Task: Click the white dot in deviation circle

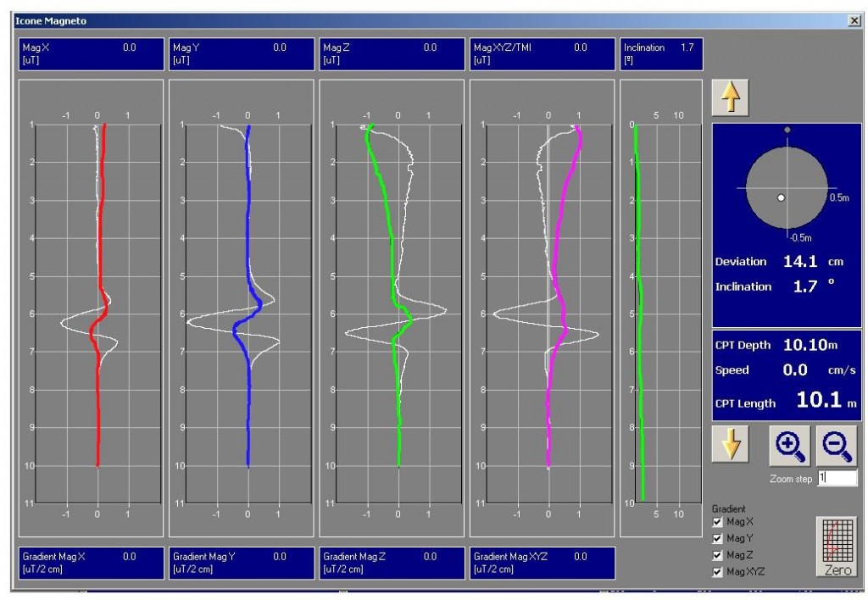Action: click(781, 197)
